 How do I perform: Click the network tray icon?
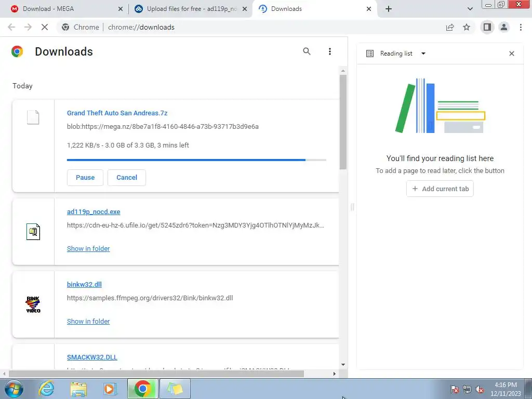467,389
